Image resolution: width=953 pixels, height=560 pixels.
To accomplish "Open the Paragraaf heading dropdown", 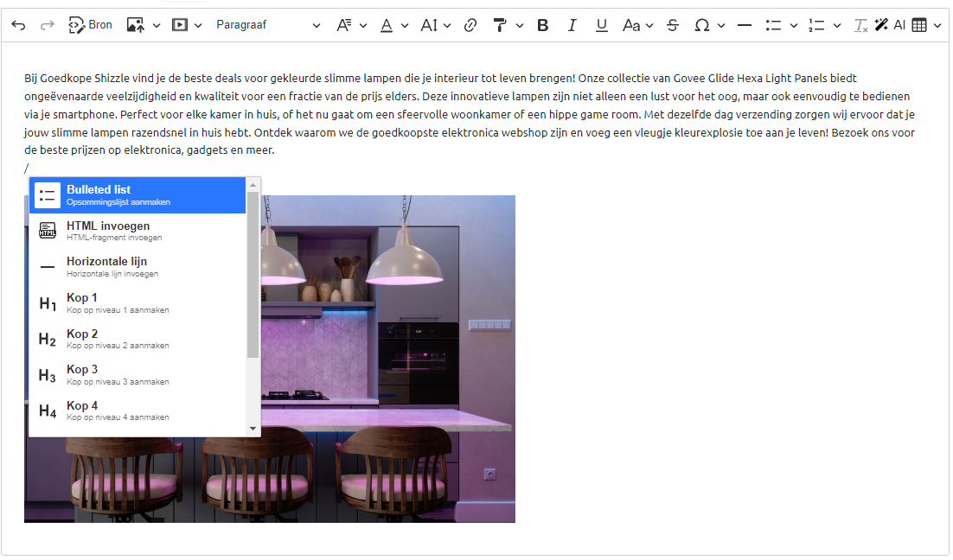I will [267, 25].
